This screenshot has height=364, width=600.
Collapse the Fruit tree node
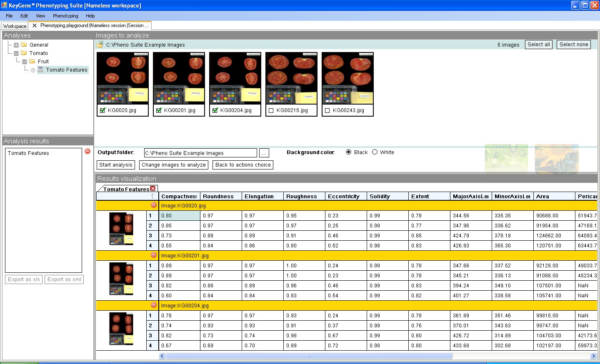click(x=25, y=62)
